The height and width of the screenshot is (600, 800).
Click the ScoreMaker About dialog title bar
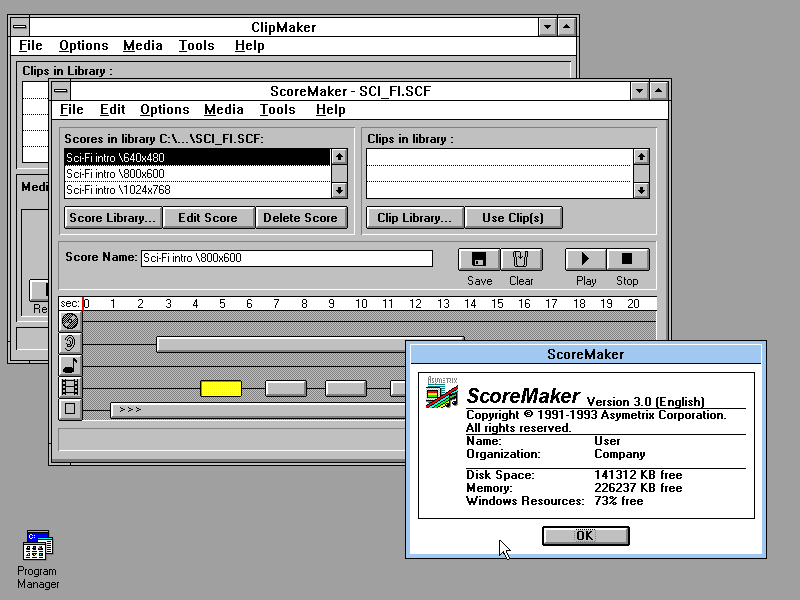point(586,354)
